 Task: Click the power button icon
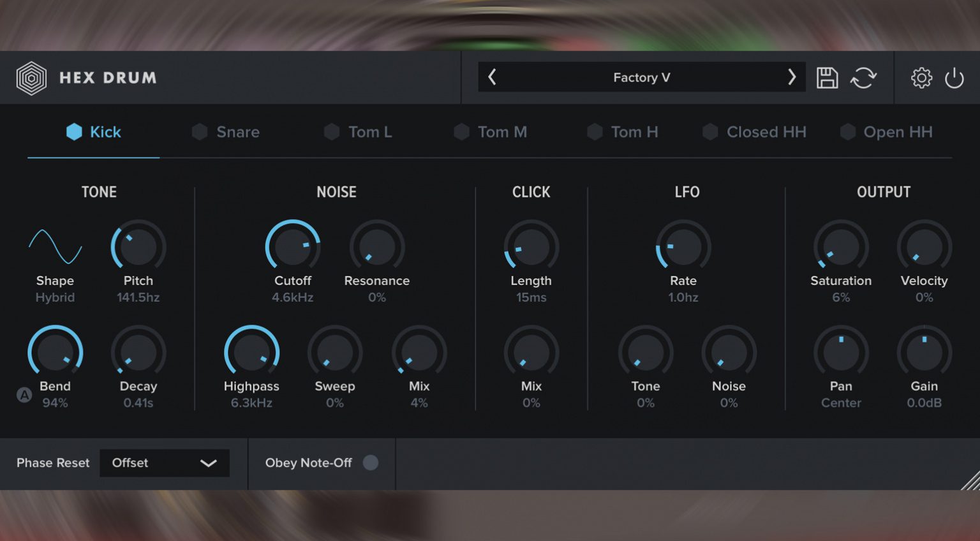coord(955,77)
